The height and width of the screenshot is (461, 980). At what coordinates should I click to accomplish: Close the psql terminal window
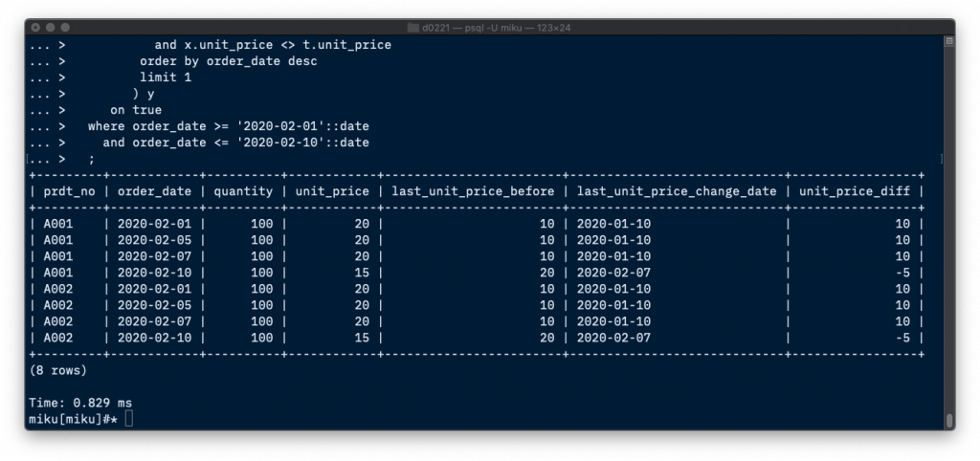click(35, 28)
